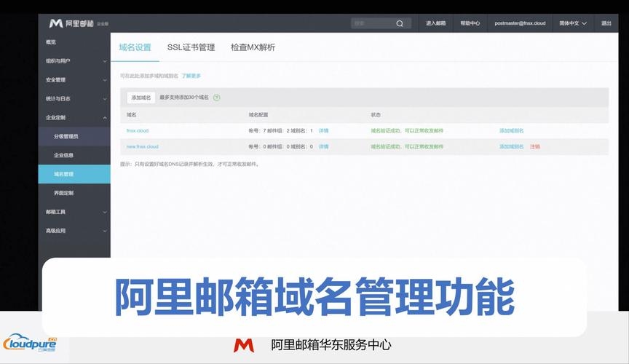This screenshot has height=364, width=629.
Task: Select 企业信息 in sidebar
Action: point(74,155)
